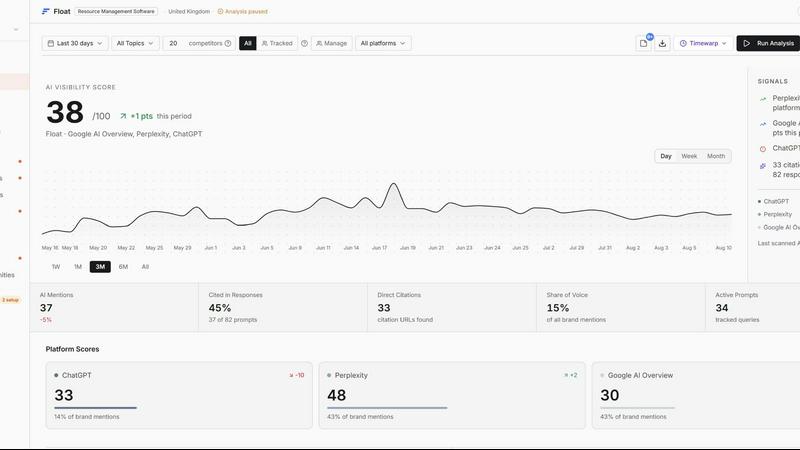800x450 pixels.
Task: Click the 37 of 82 prompts text
Action: [233, 319]
